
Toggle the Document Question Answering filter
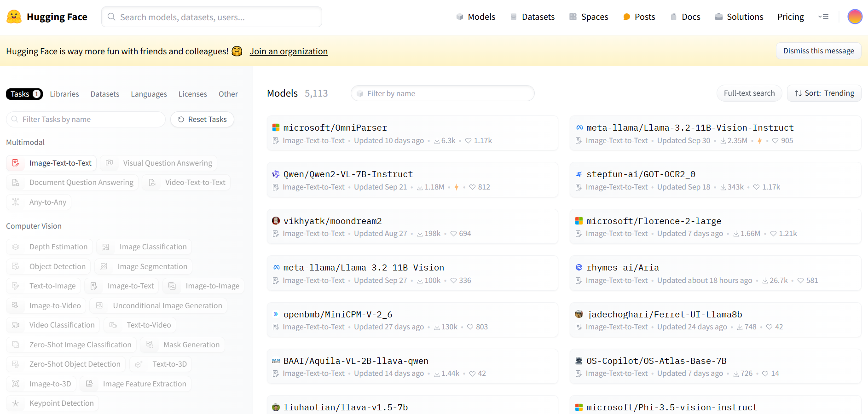pos(72,182)
